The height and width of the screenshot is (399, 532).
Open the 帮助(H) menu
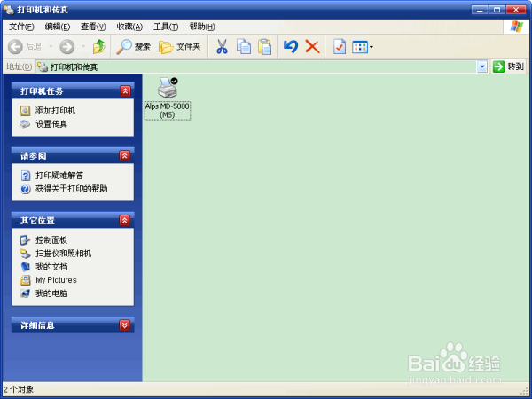pos(202,27)
